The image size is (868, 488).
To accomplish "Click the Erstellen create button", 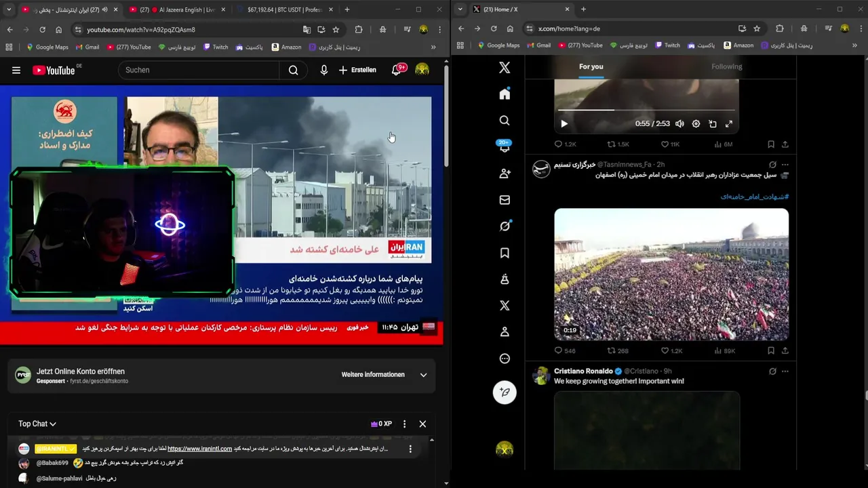I will (x=357, y=70).
